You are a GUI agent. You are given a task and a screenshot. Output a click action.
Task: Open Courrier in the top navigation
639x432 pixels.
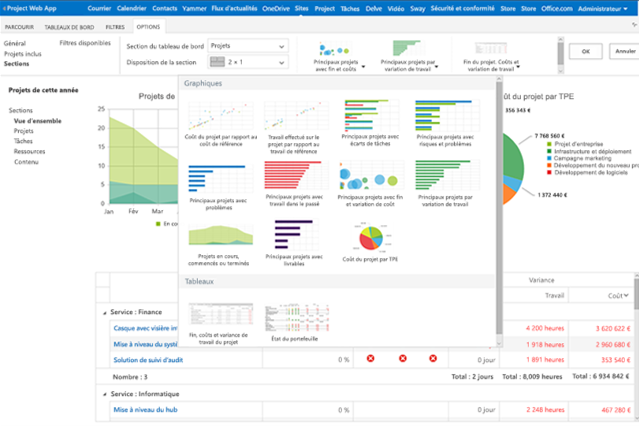99,8
